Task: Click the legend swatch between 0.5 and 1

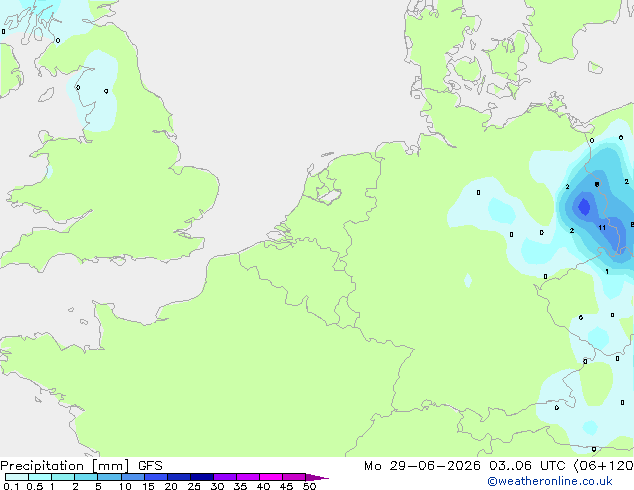Action: point(40,477)
